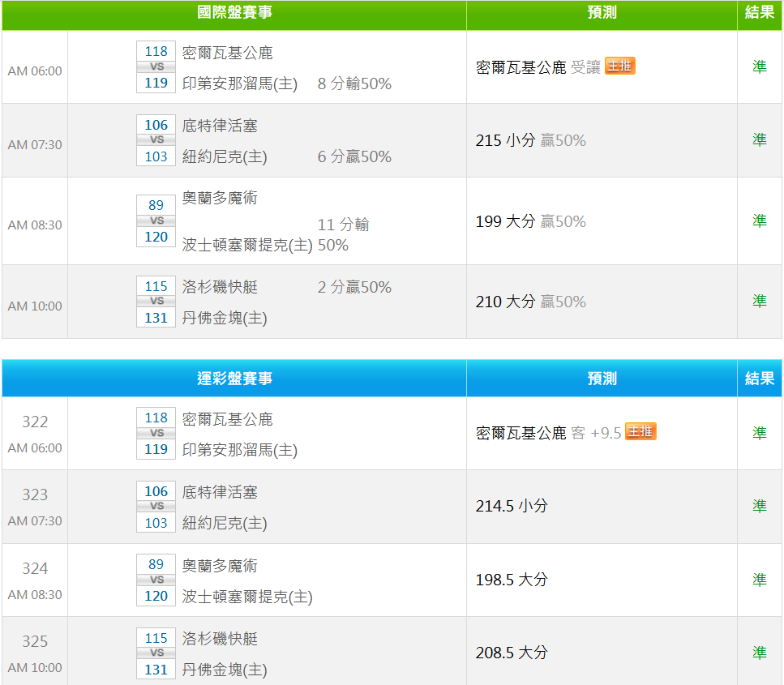Click the AM 06:00 time under game 322
Screen dimensions: 784x685
coord(35,448)
